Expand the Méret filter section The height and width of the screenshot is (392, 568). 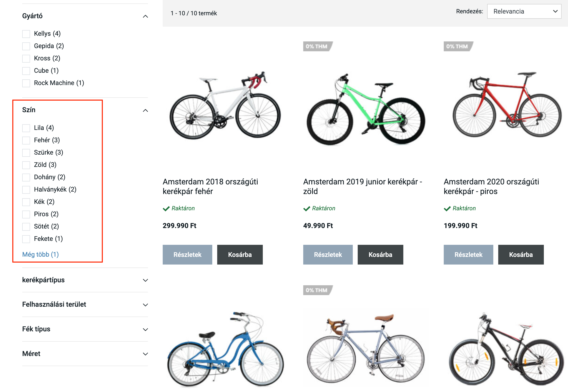145,354
